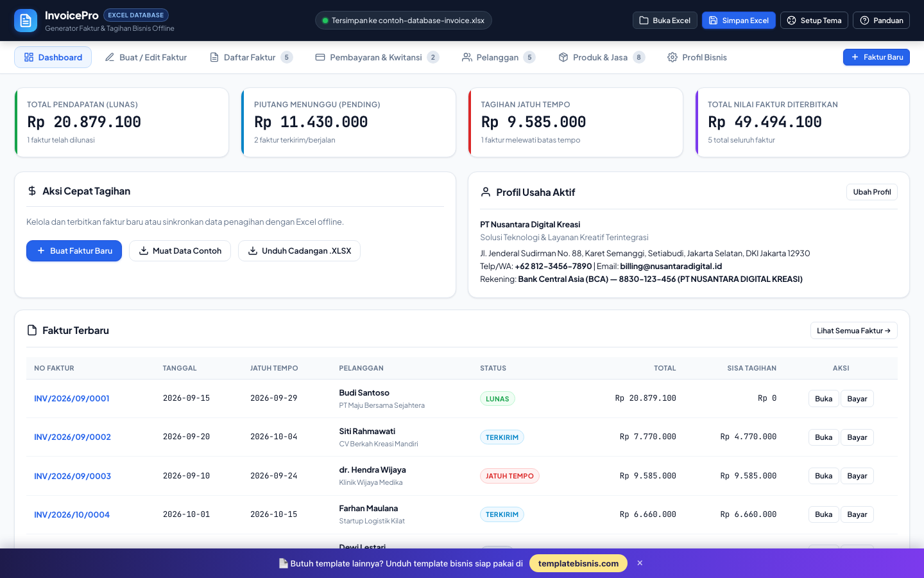Close the template promo banner
Screen dimensions: 924x578
coord(640,563)
